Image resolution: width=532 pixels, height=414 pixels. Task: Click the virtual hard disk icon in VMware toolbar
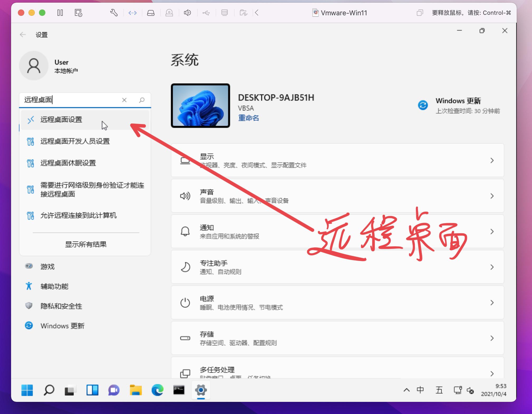pyautogui.click(x=151, y=12)
